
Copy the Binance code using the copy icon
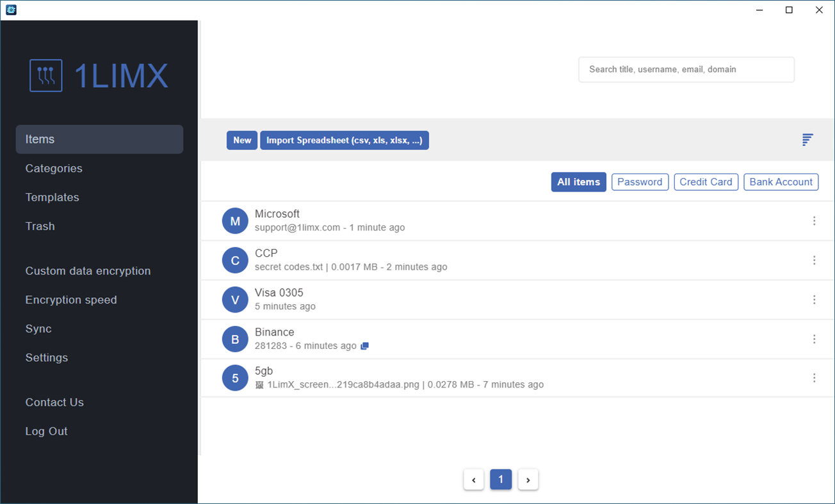pos(365,346)
